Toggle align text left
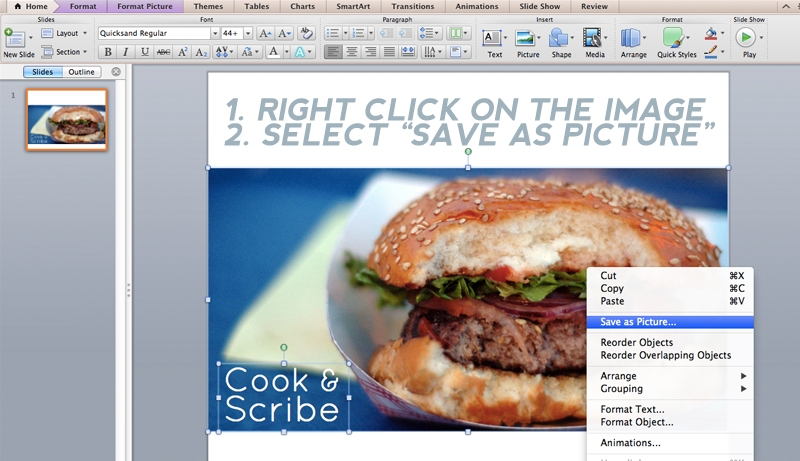 click(x=333, y=52)
